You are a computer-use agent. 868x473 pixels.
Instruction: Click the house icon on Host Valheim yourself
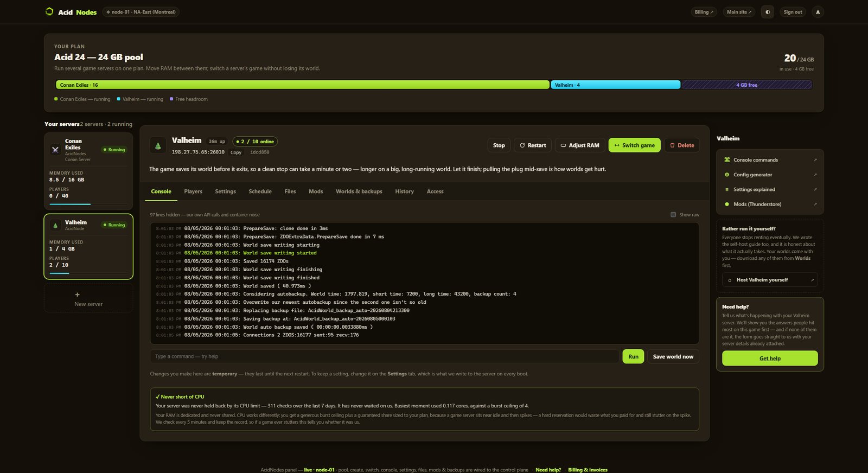730,280
